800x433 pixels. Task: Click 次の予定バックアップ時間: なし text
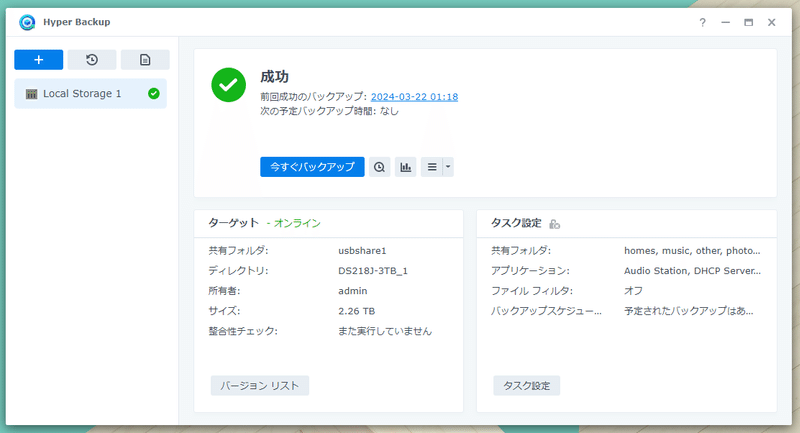coord(330,111)
